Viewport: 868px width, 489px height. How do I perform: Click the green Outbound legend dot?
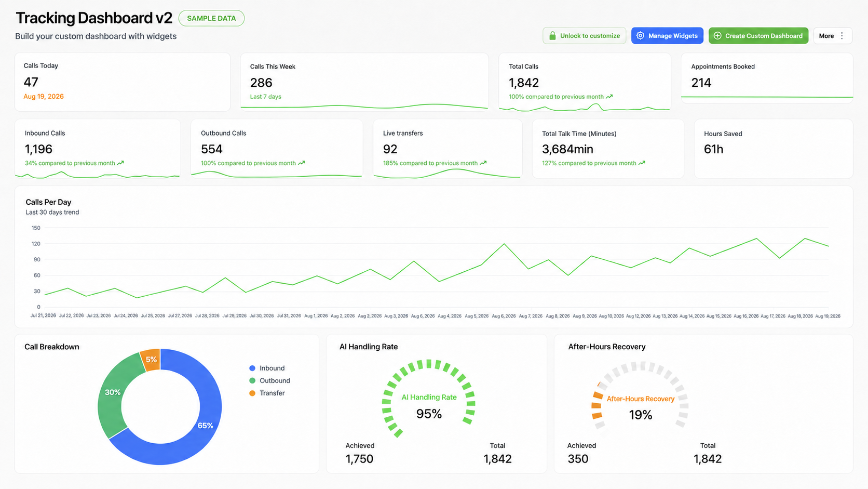pyautogui.click(x=252, y=381)
